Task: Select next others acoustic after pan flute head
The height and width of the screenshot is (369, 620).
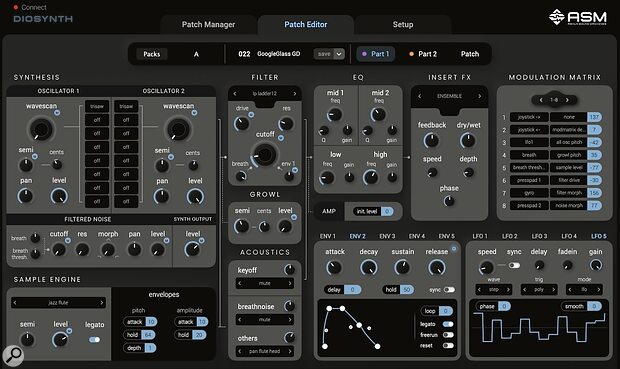Action: point(290,351)
